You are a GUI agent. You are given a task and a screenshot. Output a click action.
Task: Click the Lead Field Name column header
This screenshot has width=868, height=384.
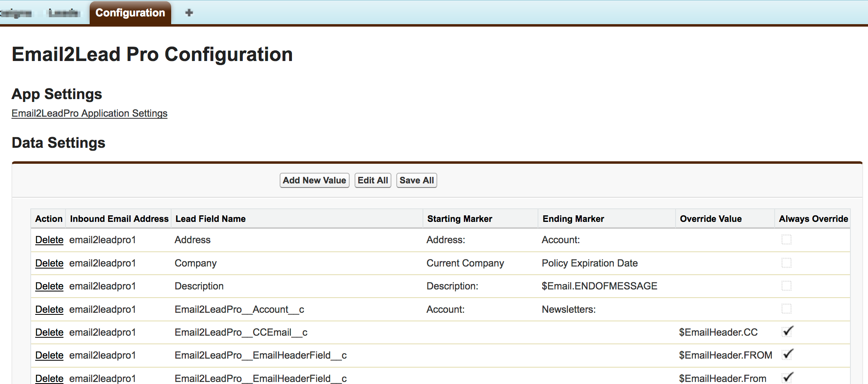tap(210, 219)
